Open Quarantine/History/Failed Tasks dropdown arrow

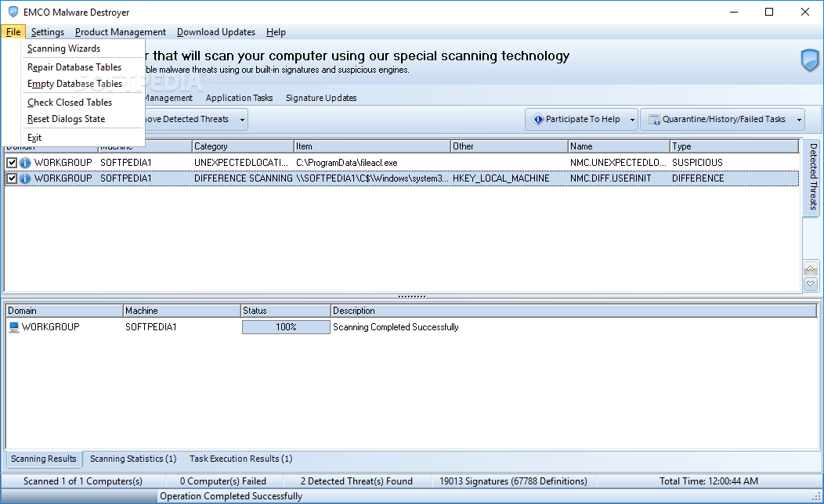pyautogui.click(x=799, y=120)
